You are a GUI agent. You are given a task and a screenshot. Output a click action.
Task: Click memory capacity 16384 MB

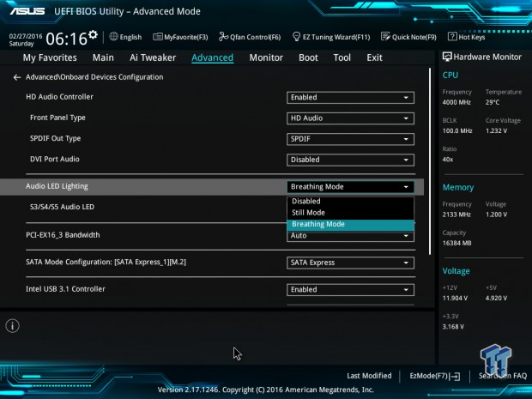(456, 243)
